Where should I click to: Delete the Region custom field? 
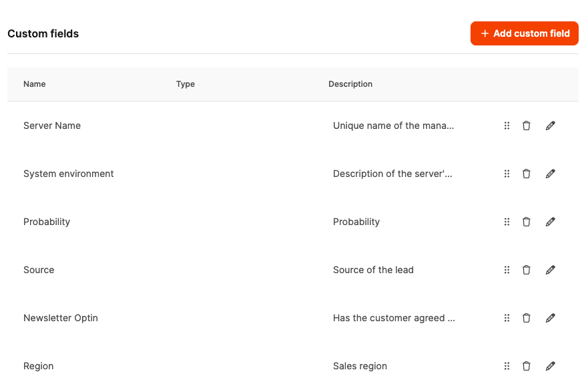[527, 366]
